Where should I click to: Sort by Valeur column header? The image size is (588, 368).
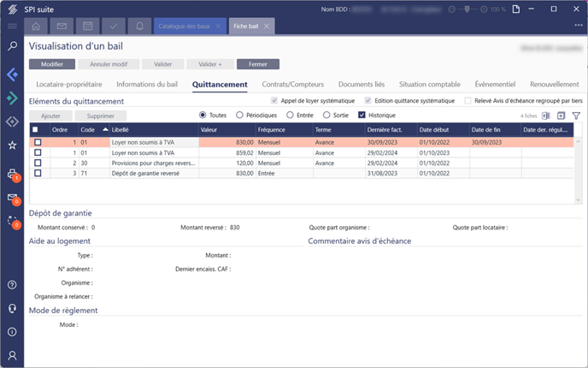point(226,129)
